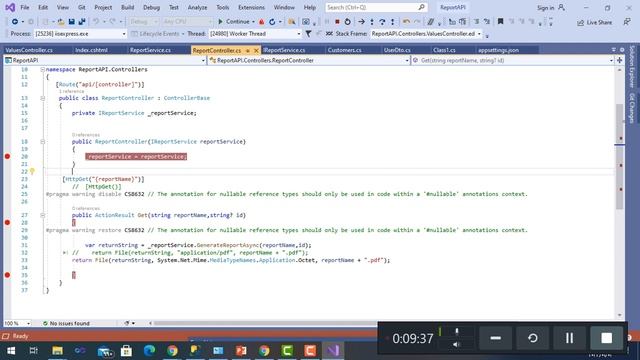Click the Save icon in the toolbar
The height and width of the screenshot is (360, 640).
click(71, 22)
